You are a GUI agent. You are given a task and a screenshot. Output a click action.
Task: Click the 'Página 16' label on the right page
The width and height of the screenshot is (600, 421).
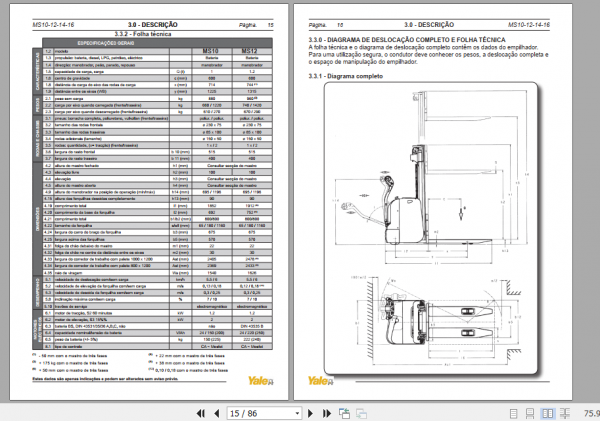coord(326,25)
